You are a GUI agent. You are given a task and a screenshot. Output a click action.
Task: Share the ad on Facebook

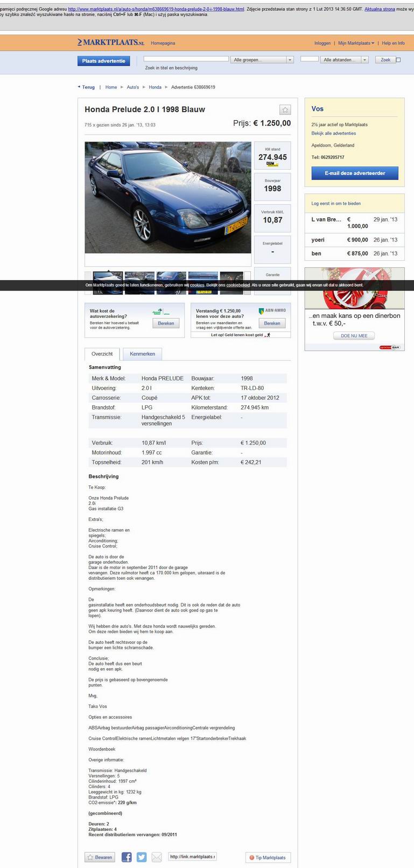pos(127,857)
